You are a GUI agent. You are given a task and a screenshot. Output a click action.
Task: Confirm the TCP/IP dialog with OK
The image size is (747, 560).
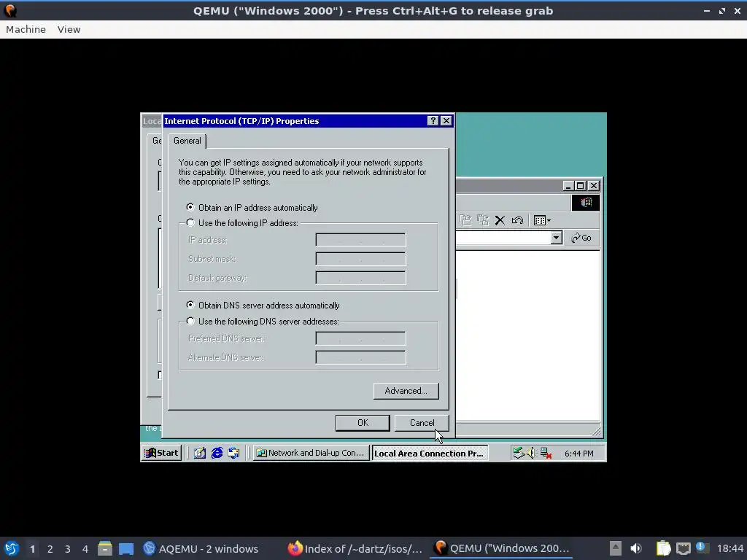[x=363, y=423]
